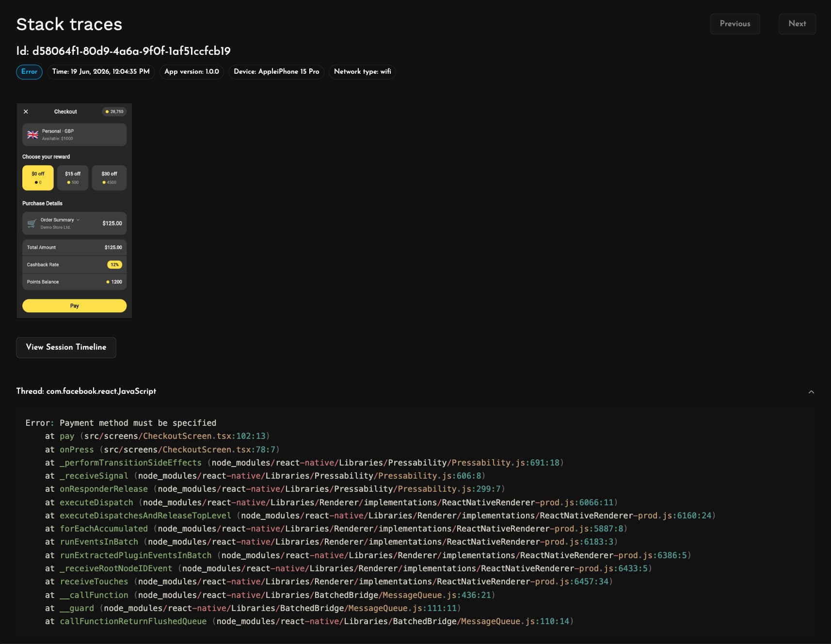Click the Network type: wifi tag
The height and width of the screenshot is (644, 831).
(362, 72)
